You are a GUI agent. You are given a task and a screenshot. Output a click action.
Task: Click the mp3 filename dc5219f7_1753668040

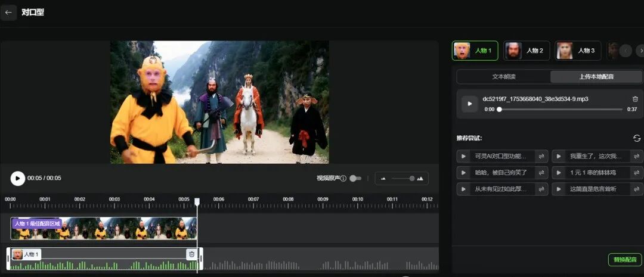click(x=535, y=99)
